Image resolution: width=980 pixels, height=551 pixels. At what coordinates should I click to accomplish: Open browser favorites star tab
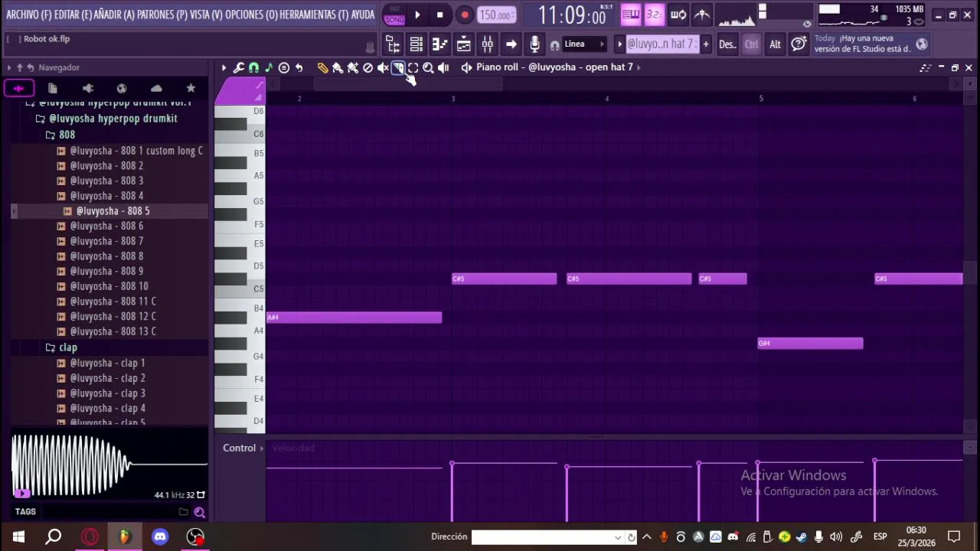coord(191,88)
